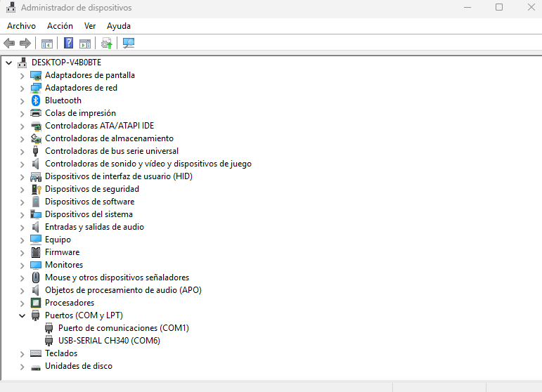Image resolution: width=542 pixels, height=392 pixels.
Task: Select USB-SERIAL CH340 (COM6)
Action: [109, 341]
